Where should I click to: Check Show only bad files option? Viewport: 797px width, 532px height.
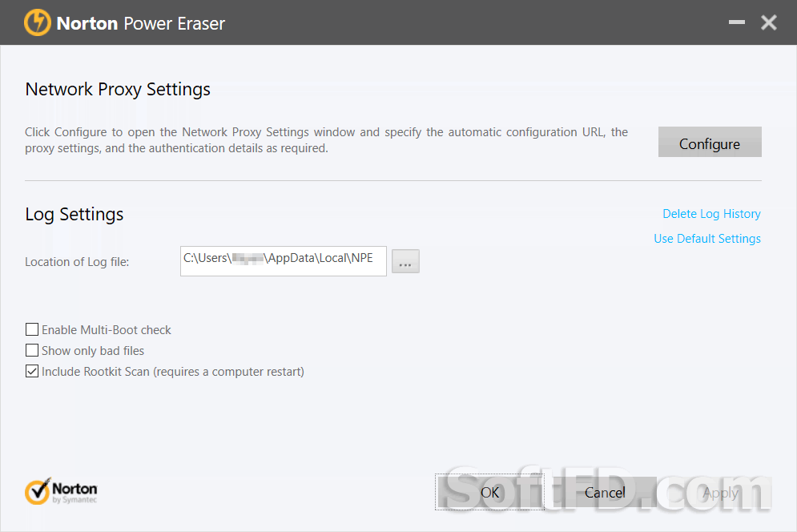(x=32, y=350)
